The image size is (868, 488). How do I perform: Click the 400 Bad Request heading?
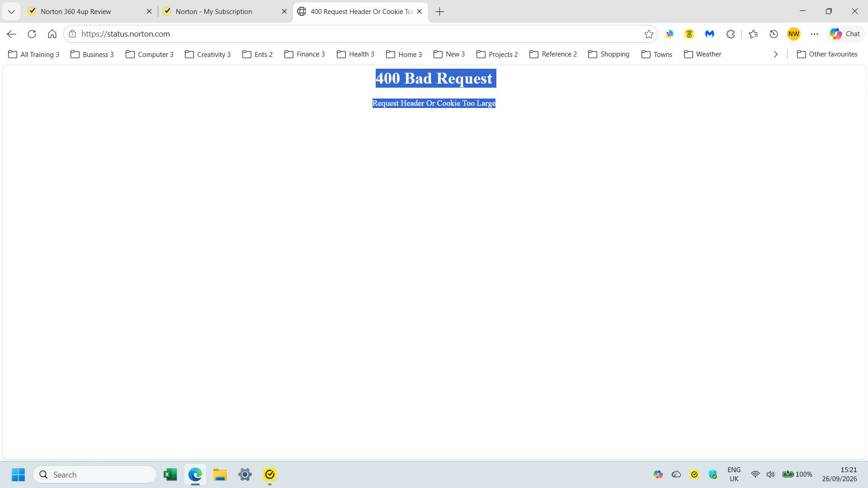point(434,78)
